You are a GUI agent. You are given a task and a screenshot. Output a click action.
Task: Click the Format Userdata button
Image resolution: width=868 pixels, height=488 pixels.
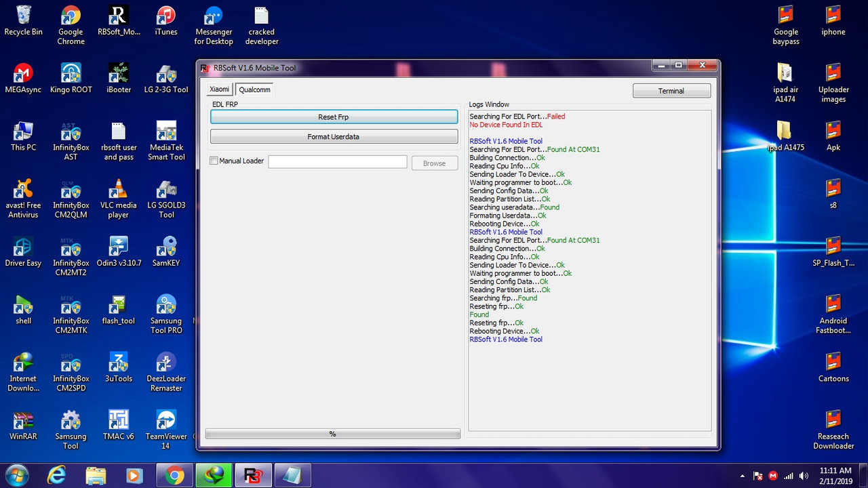pyautogui.click(x=334, y=137)
